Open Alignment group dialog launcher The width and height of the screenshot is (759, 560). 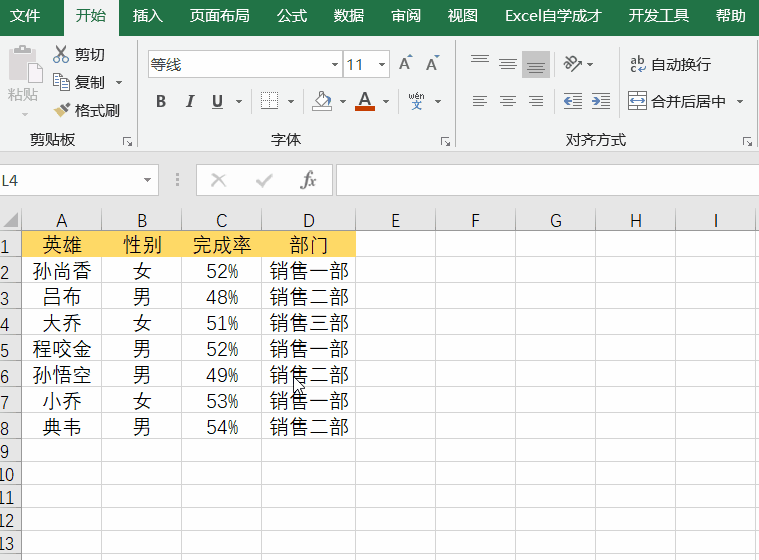pyautogui.click(x=747, y=142)
